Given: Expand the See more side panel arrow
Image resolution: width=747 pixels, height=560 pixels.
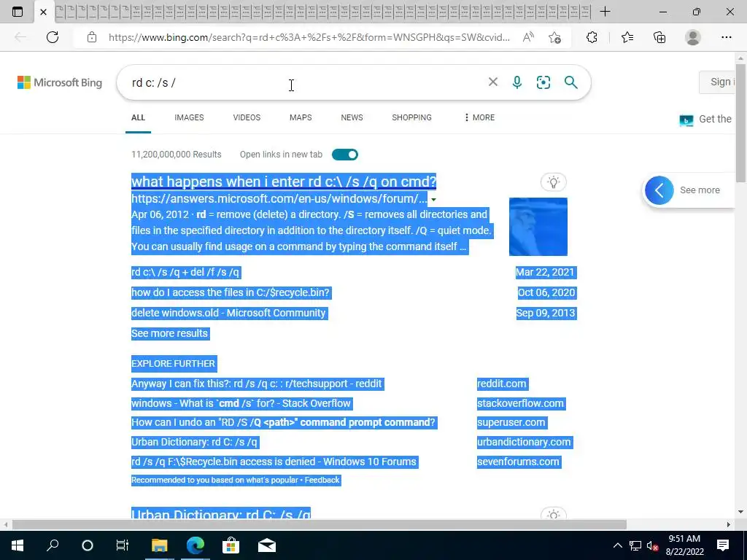Looking at the screenshot, I should click(659, 190).
